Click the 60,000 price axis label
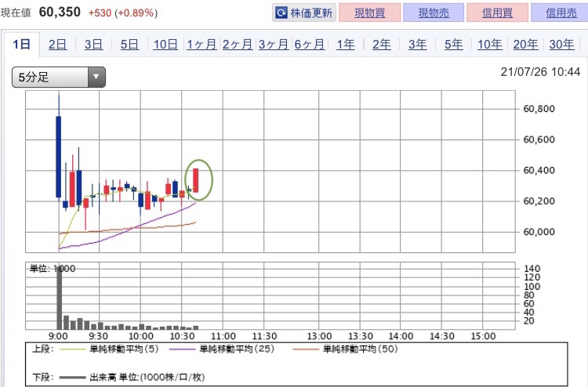Viewport: 588px width, 387px height. pyautogui.click(x=539, y=232)
